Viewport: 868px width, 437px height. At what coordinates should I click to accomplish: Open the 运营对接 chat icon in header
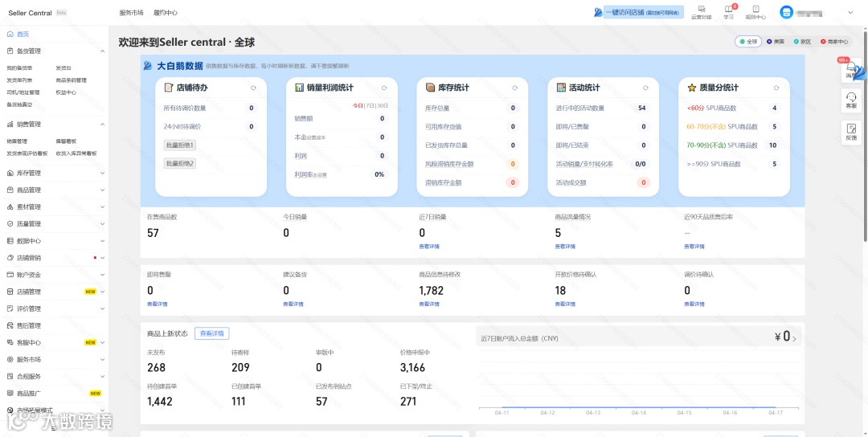point(702,9)
